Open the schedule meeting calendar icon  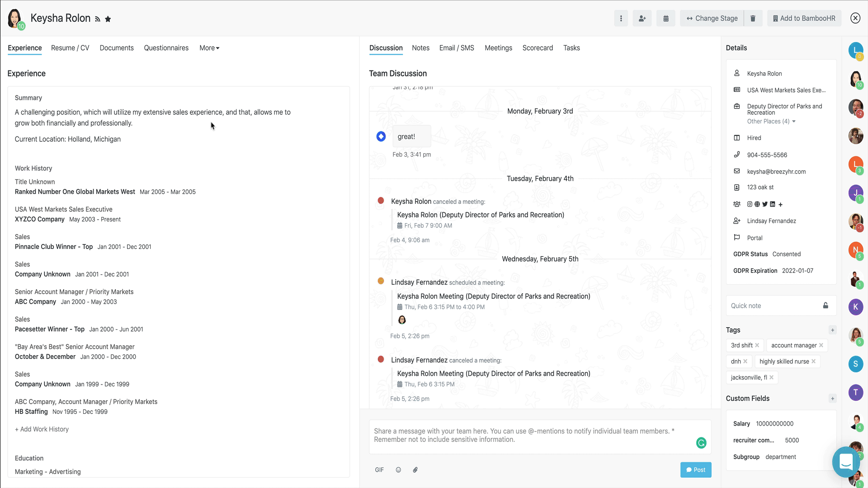point(666,19)
